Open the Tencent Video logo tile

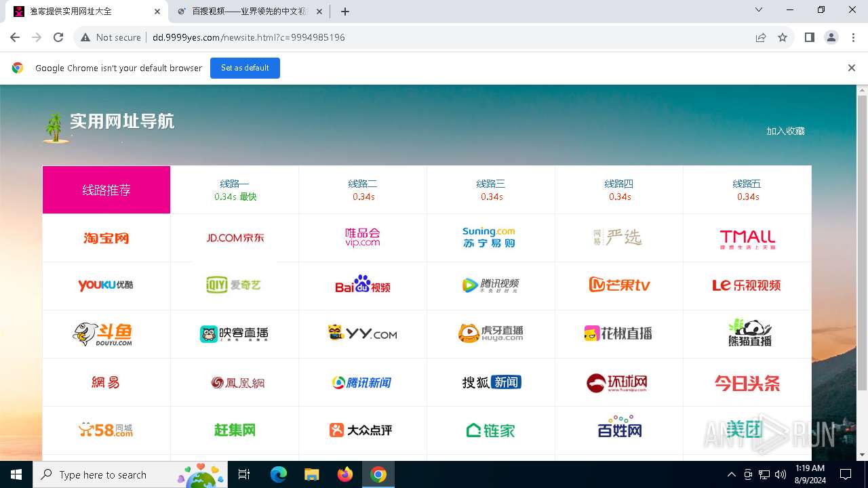click(x=491, y=286)
